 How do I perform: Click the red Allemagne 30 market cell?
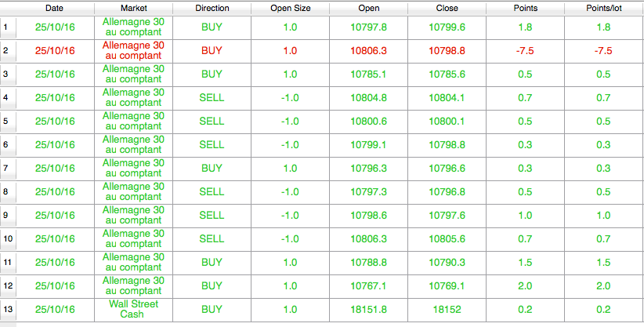(133, 51)
